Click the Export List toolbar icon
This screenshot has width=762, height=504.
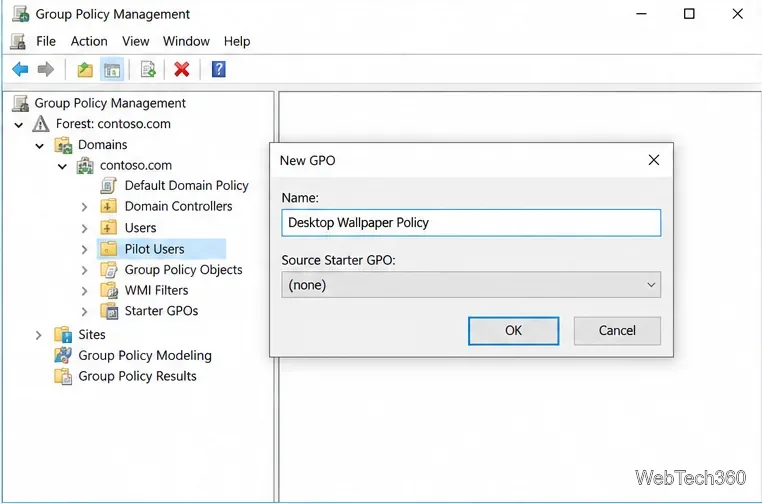[x=148, y=70]
